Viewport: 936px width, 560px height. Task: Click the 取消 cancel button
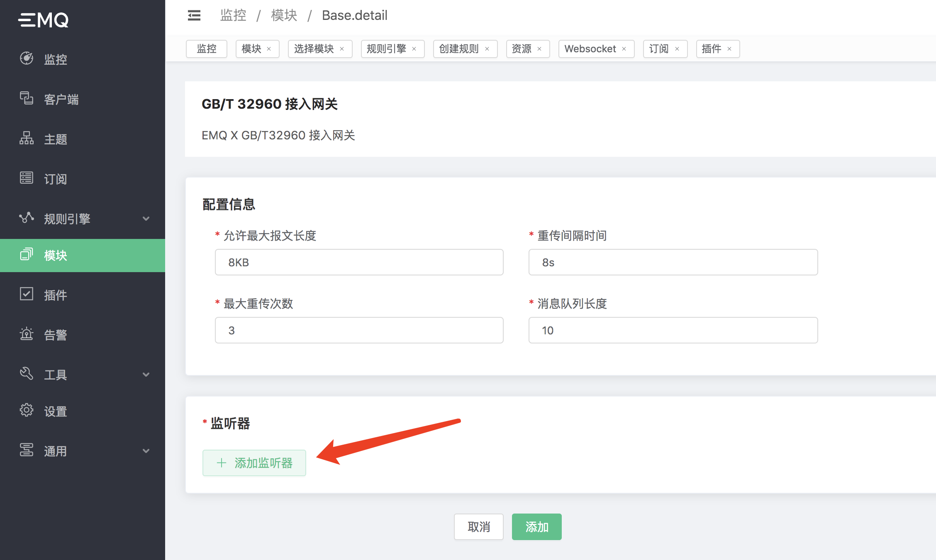478,527
